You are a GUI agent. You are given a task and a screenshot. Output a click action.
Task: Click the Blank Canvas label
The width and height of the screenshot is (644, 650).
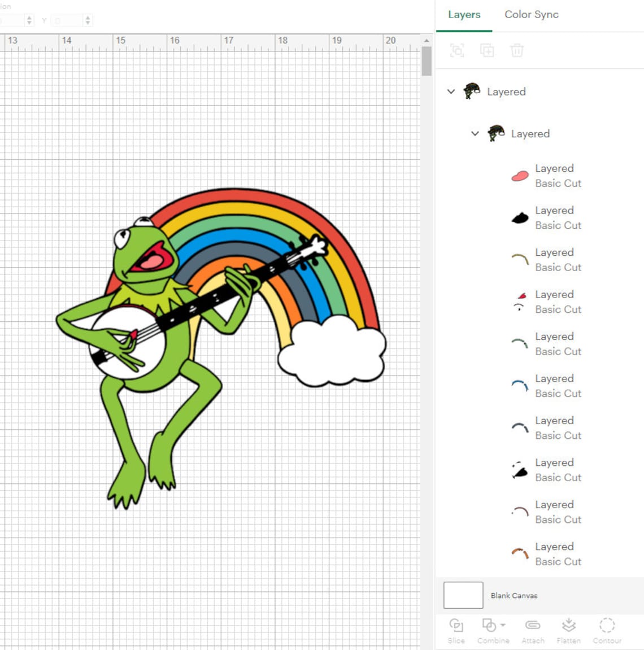click(514, 596)
